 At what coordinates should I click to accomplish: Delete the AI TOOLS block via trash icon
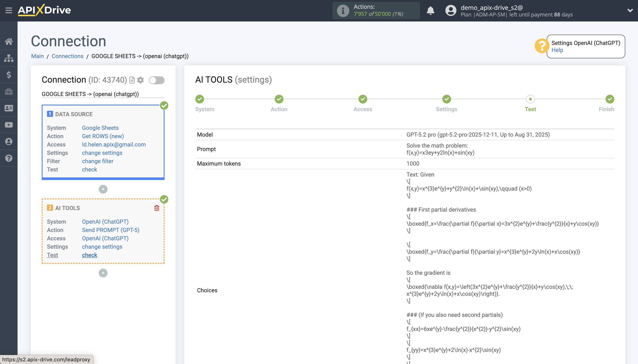pyautogui.click(x=157, y=208)
